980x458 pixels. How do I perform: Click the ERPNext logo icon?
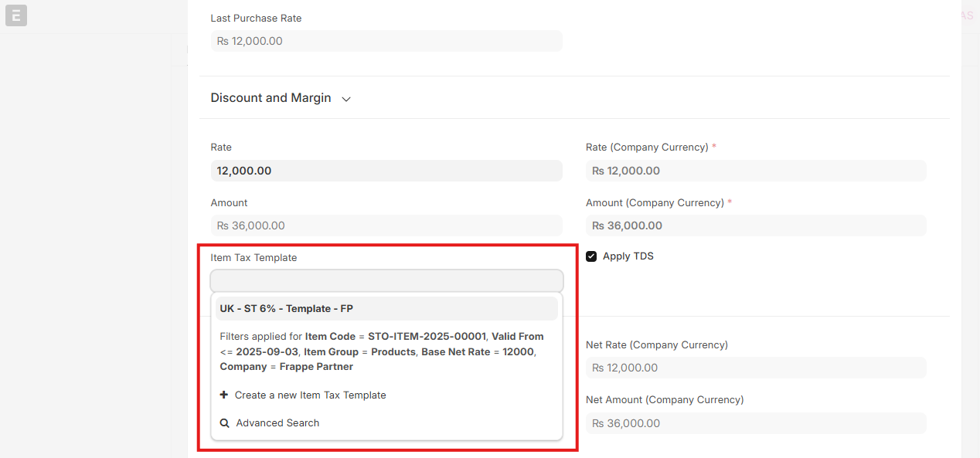pyautogui.click(x=16, y=15)
